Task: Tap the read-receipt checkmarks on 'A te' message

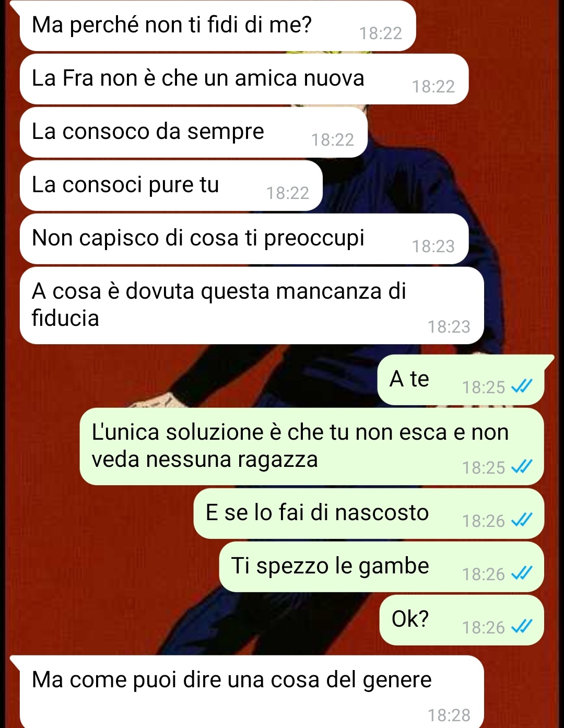Action: tap(522, 386)
